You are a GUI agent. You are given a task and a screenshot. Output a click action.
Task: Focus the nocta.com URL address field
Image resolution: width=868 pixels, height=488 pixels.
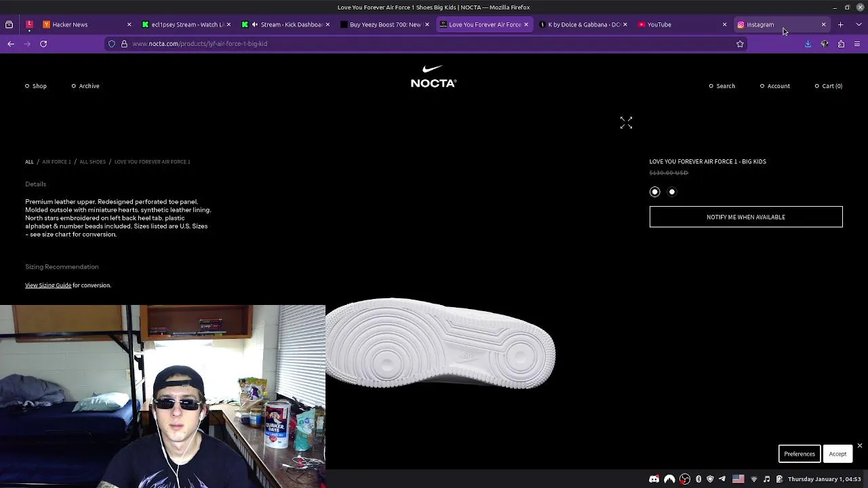click(427, 43)
